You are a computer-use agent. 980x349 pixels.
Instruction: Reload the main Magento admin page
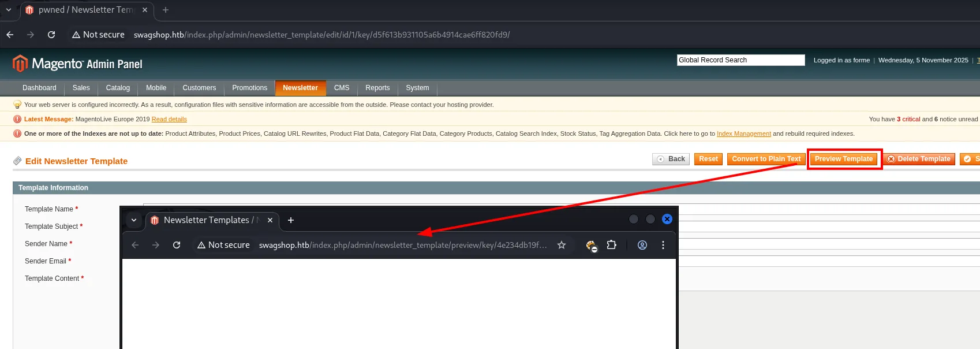point(51,35)
